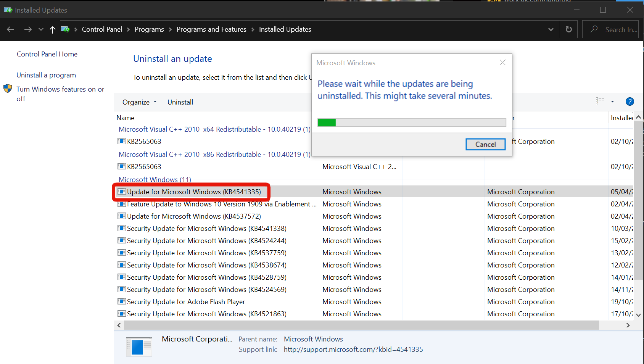This screenshot has height=364, width=644.
Task: Select KB2565063 under x86 Redistributable
Action: (144, 167)
